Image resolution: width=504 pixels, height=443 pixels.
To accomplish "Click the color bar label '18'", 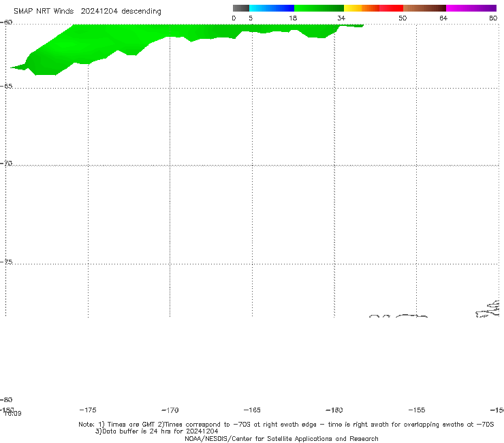I will (x=293, y=18).
